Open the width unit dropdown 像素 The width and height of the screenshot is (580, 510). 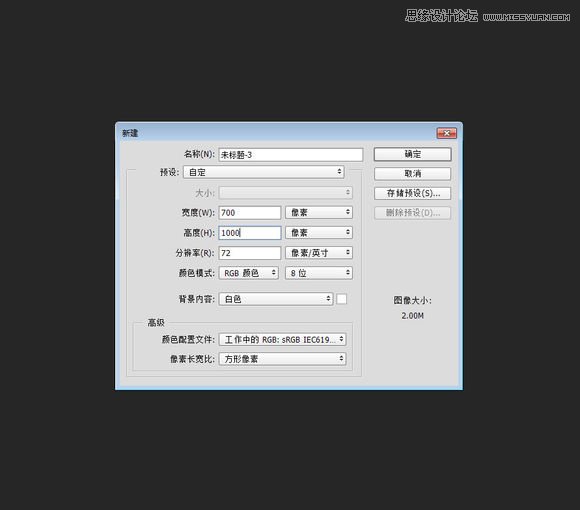click(319, 212)
